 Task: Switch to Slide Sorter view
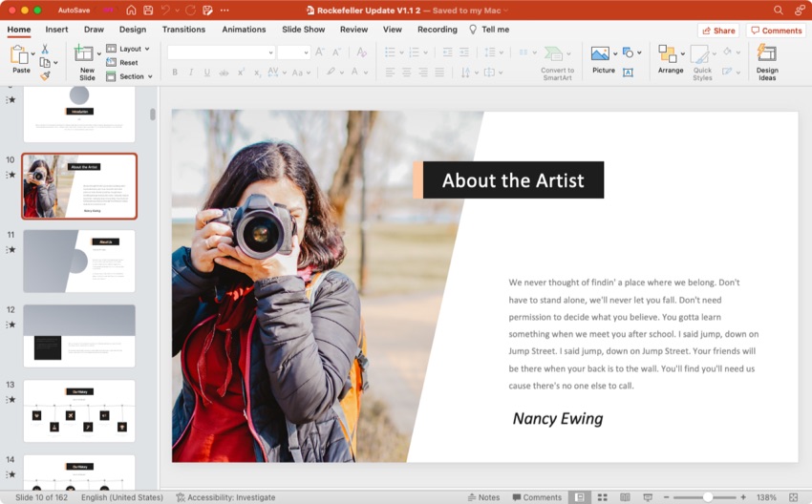coord(602,497)
